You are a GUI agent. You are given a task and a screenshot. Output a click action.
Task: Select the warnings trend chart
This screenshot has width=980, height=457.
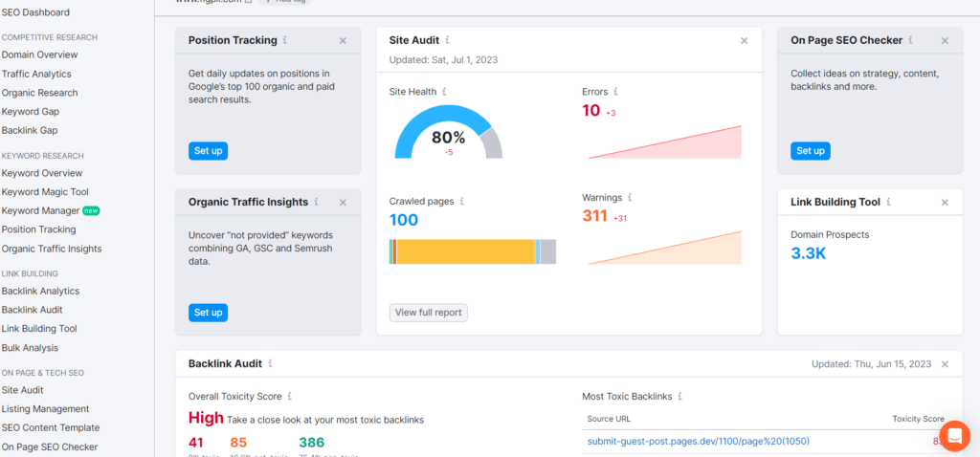pos(665,248)
